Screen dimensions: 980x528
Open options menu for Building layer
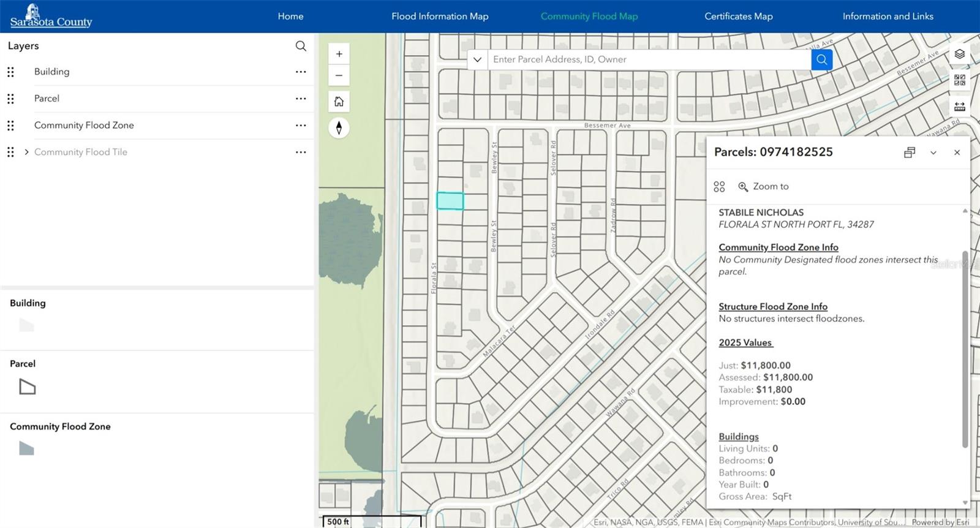(301, 72)
